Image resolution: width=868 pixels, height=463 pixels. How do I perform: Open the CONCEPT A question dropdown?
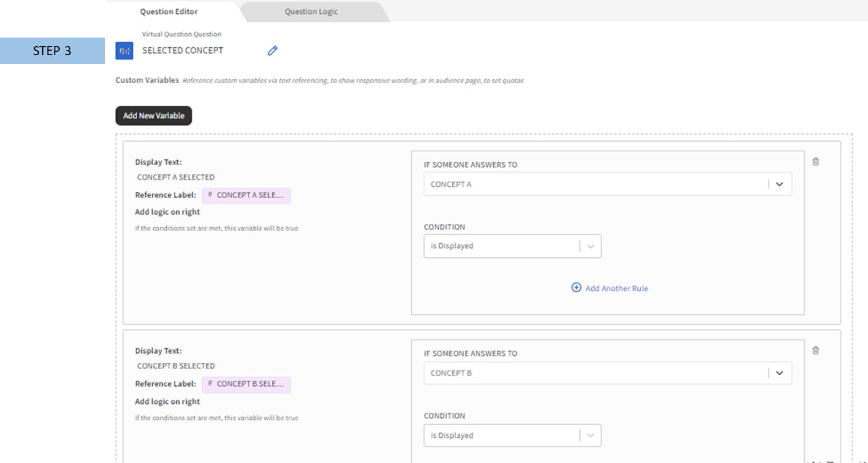pyautogui.click(x=608, y=184)
